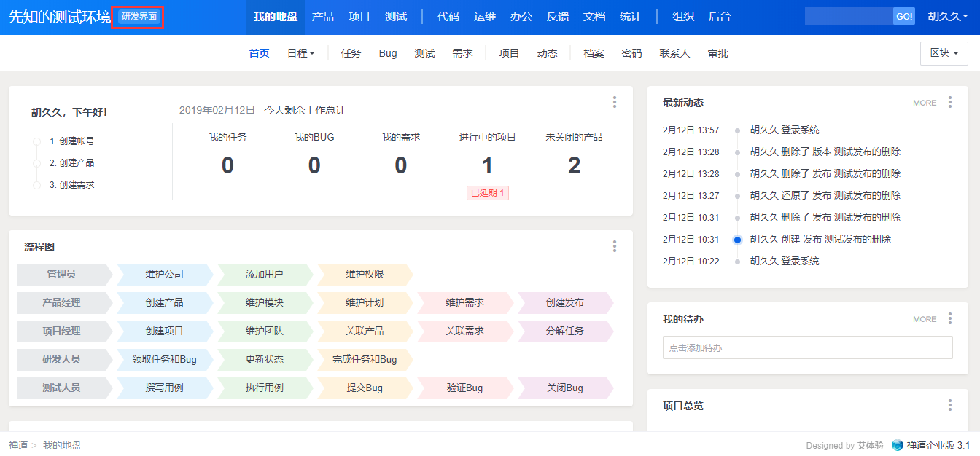The height and width of the screenshot is (456, 980).
Task: Click the 已延期 1 red badge
Action: (x=488, y=193)
